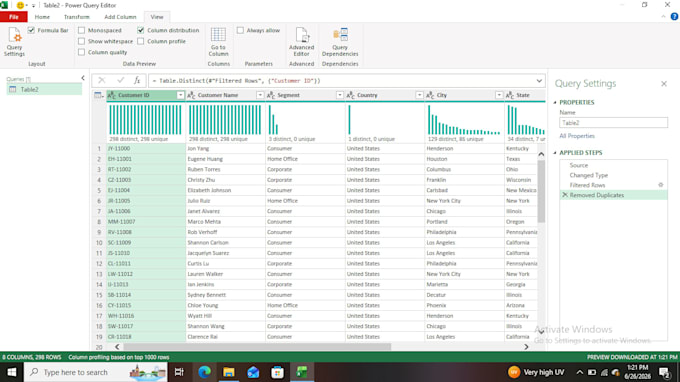Screen dimensions: 680x382
Task: Open Microsoft Edge from taskbar
Action: click(x=204, y=372)
